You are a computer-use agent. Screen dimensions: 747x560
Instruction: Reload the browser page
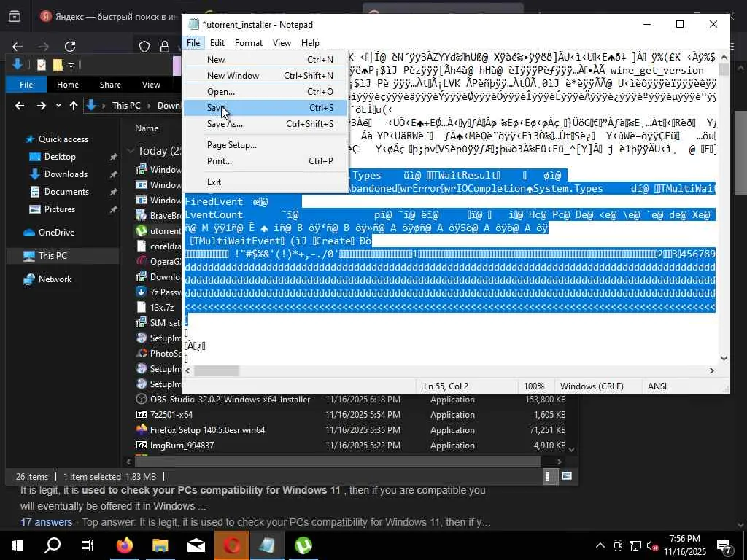pos(70,46)
